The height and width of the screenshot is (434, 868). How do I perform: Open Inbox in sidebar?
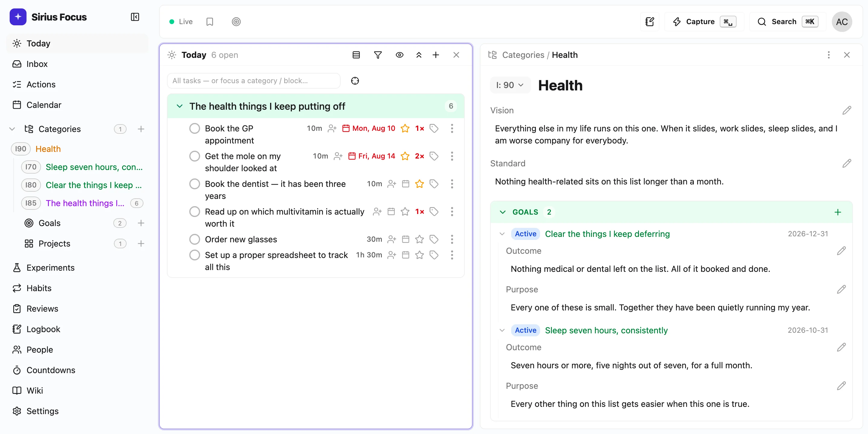click(x=77, y=64)
